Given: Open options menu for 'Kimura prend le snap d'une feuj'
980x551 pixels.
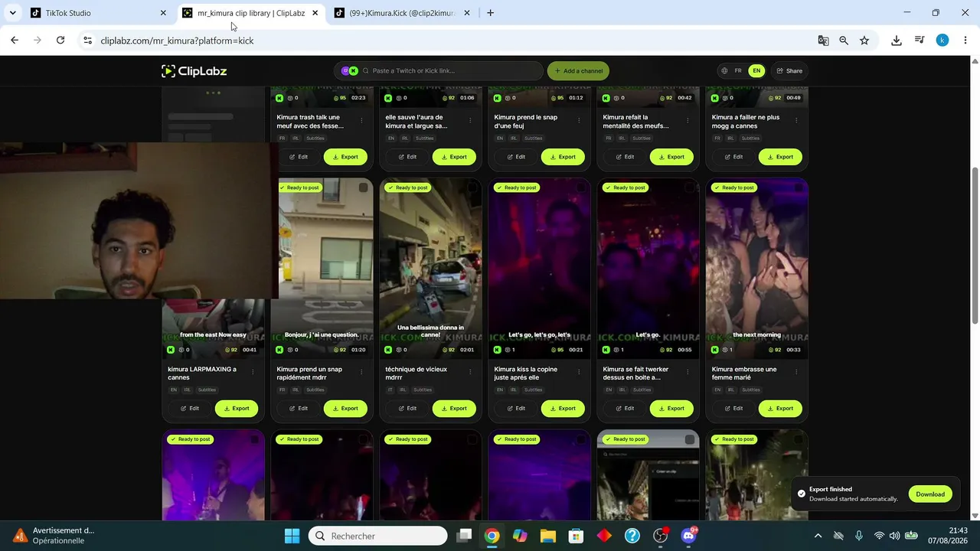Looking at the screenshot, I should [x=579, y=120].
